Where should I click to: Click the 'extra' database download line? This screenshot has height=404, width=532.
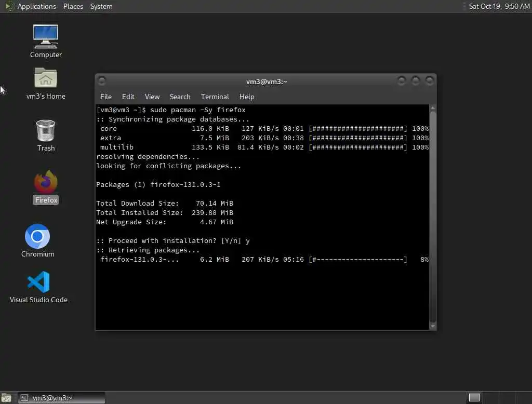264,138
